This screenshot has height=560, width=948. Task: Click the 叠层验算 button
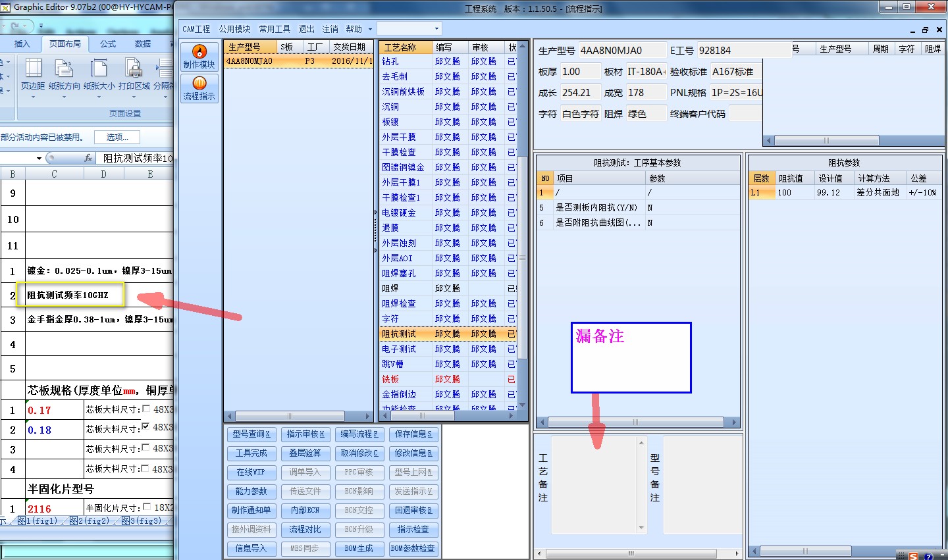pos(305,453)
